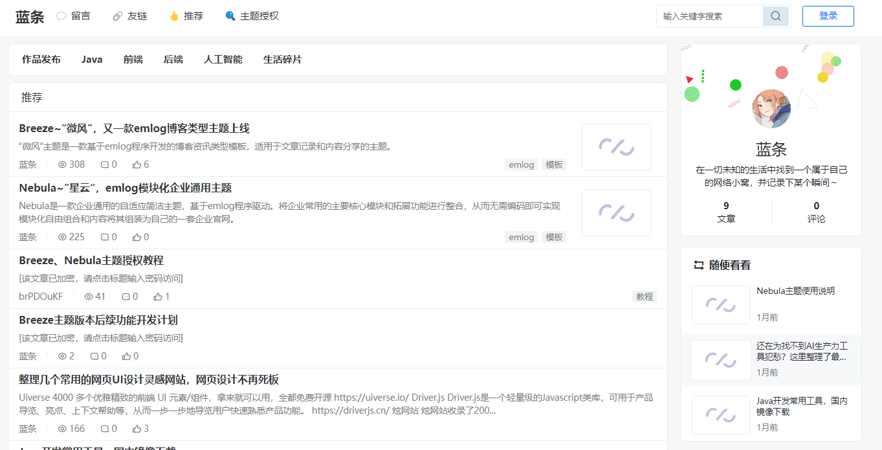
Task: Click the thumbs-up icon showing 1 like
Action: point(158,296)
